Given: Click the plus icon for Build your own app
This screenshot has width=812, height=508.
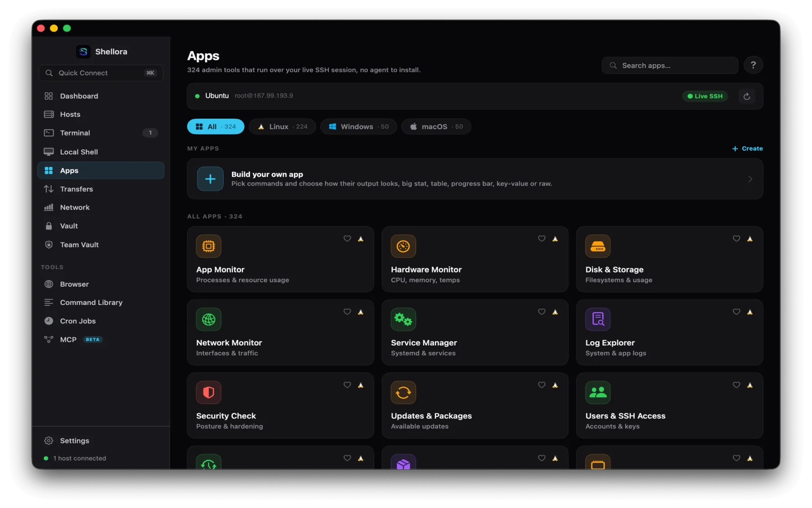Looking at the screenshot, I should pyautogui.click(x=210, y=179).
